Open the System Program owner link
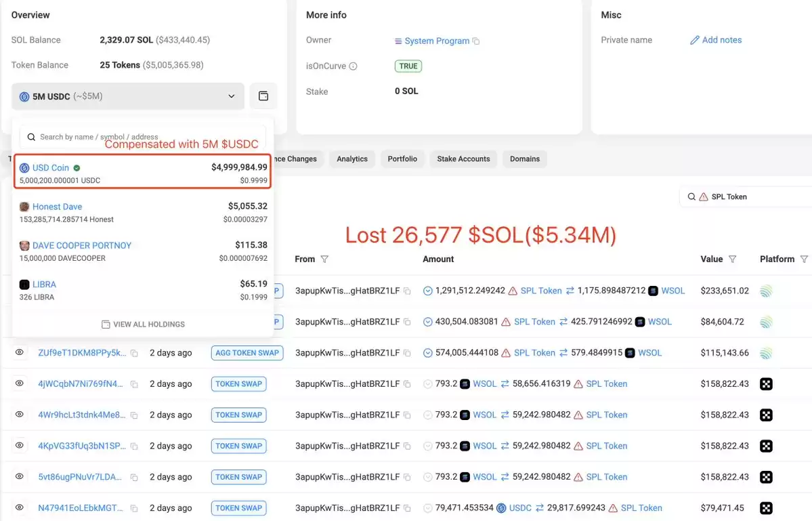The width and height of the screenshot is (812, 521). pos(437,41)
